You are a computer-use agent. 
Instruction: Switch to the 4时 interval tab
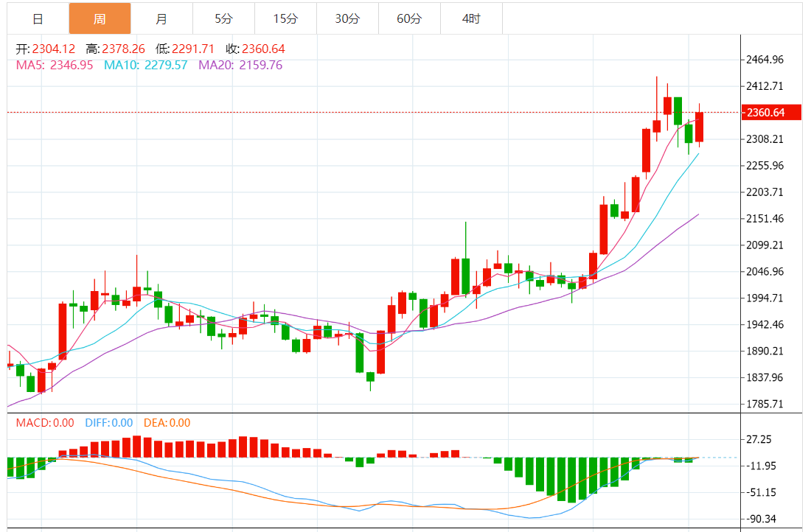click(472, 18)
